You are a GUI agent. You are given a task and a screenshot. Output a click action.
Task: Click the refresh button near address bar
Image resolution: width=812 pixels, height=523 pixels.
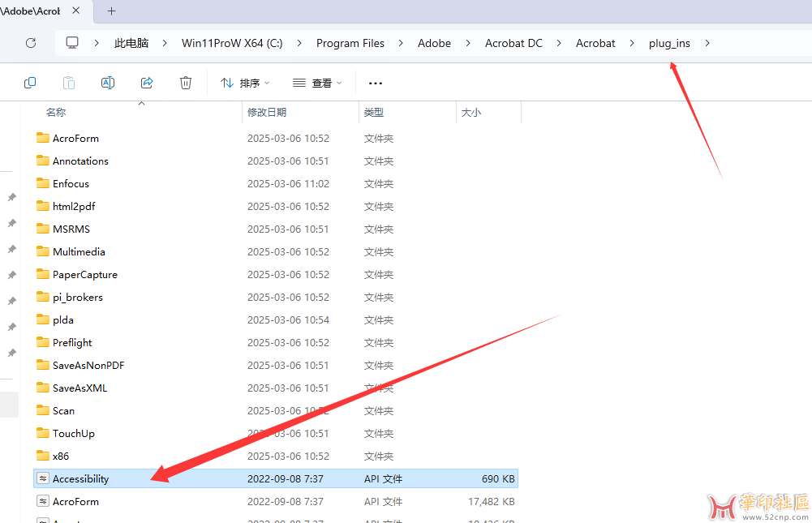pos(31,43)
